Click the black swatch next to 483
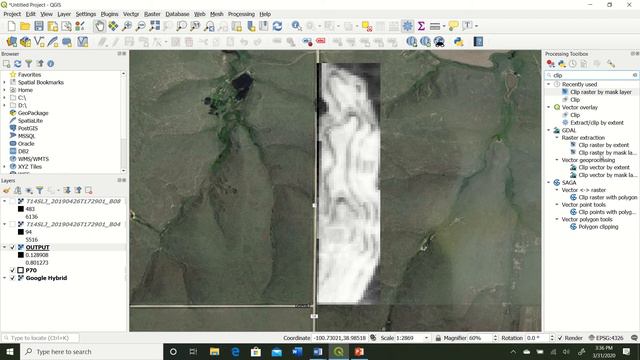 [21, 209]
